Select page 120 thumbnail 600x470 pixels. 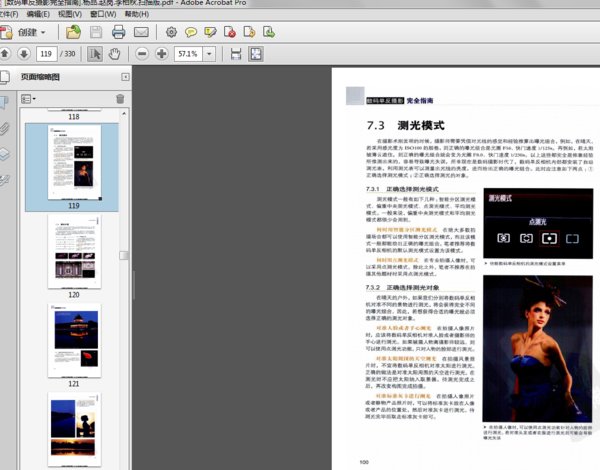[72, 250]
